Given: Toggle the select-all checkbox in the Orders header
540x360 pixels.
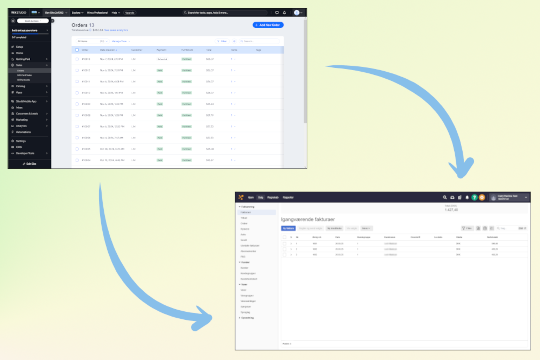Looking at the screenshot, I should point(77,50).
